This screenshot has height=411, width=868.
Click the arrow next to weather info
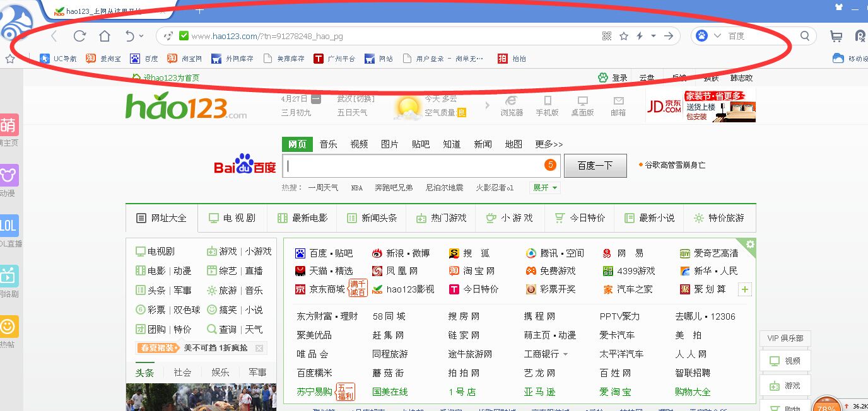pyautogui.click(x=487, y=105)
